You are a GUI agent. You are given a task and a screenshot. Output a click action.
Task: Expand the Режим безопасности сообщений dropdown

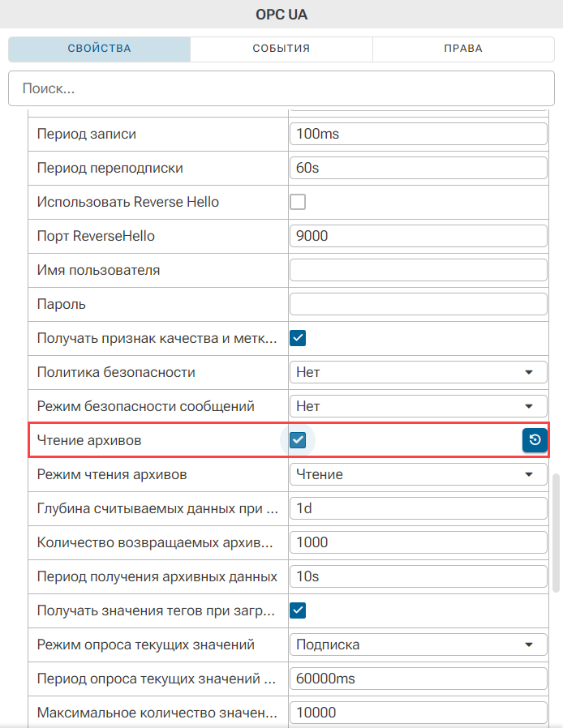click(418, 406)
